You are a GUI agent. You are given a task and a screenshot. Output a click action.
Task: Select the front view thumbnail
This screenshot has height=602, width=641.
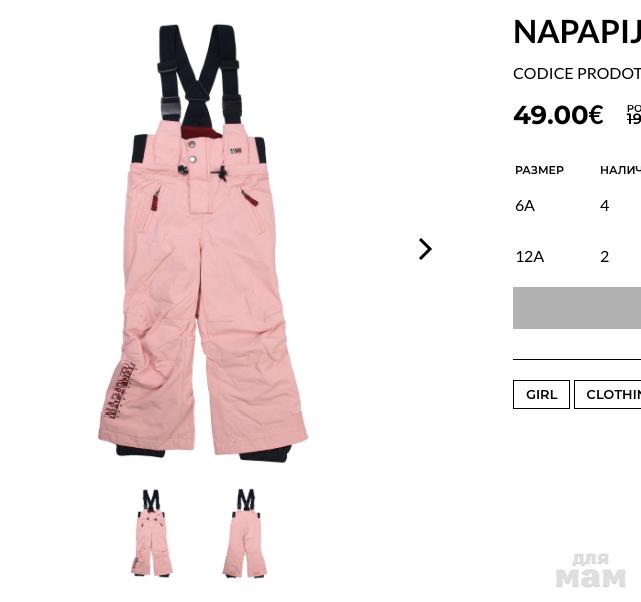tap(152, 533)
